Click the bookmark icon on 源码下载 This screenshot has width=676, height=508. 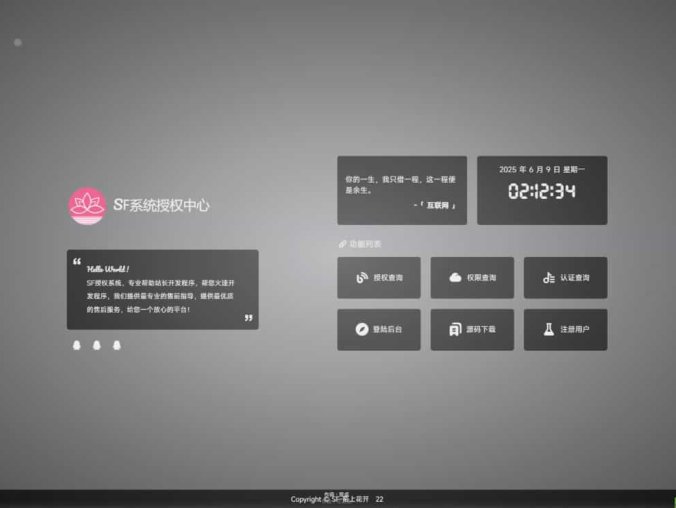click(455, 330)
